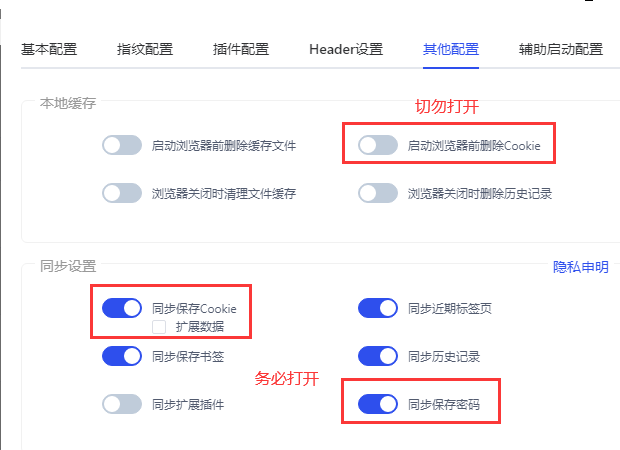Image resolution: width=620 pixels, height=450 pixels.
Task: Select the 插件配置 tab
Action: tap(241, 49)
